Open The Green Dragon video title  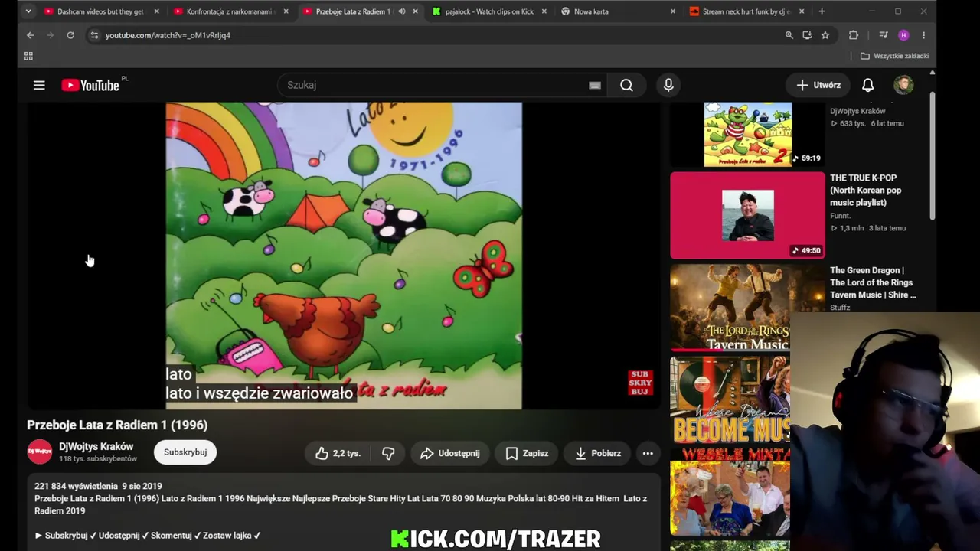(873, 282)
